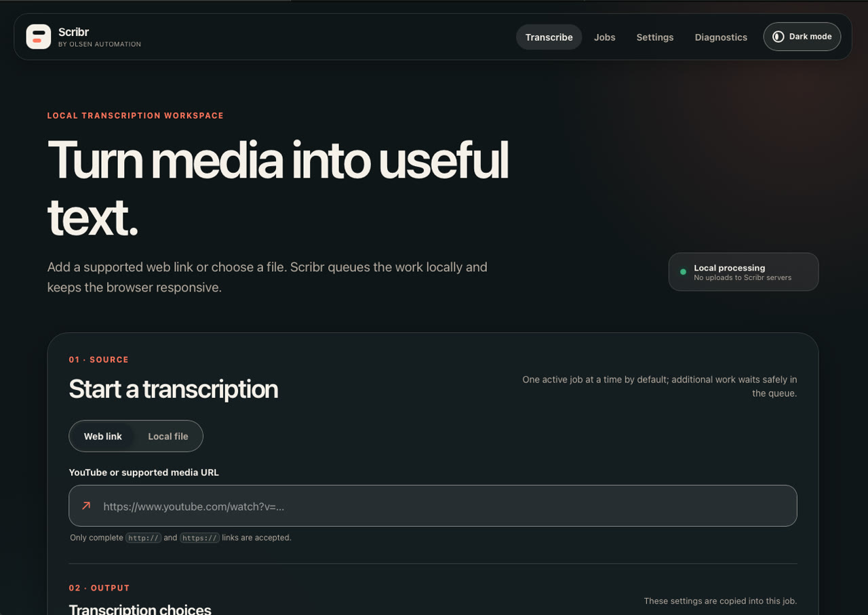Go to the Jobs page
The image size is (868, 615).
(x=604, y=37)
